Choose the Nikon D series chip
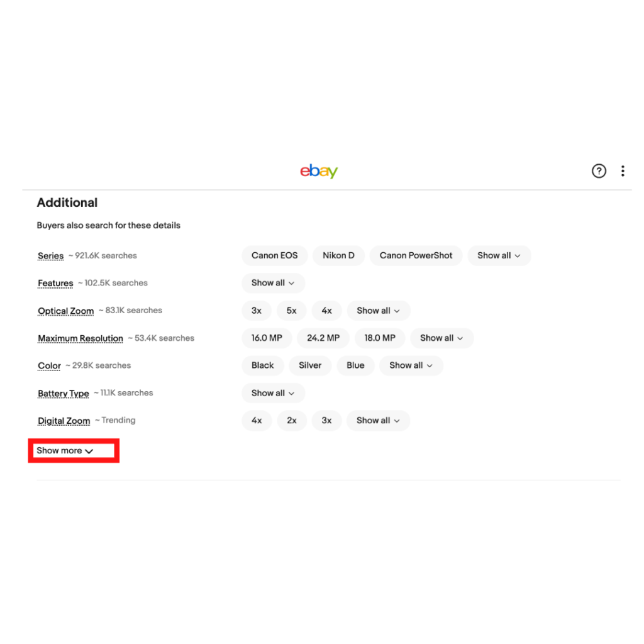The height and width of the screenshot is (644, 644). pos(338,255)
